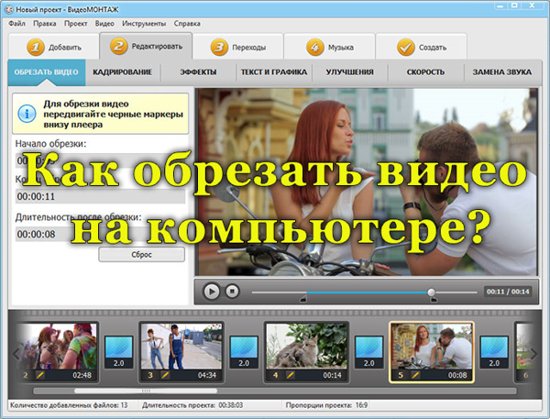This screenshot has height=419, width=550.
Task: Click the stop button in the player
Action: (232, 291)
